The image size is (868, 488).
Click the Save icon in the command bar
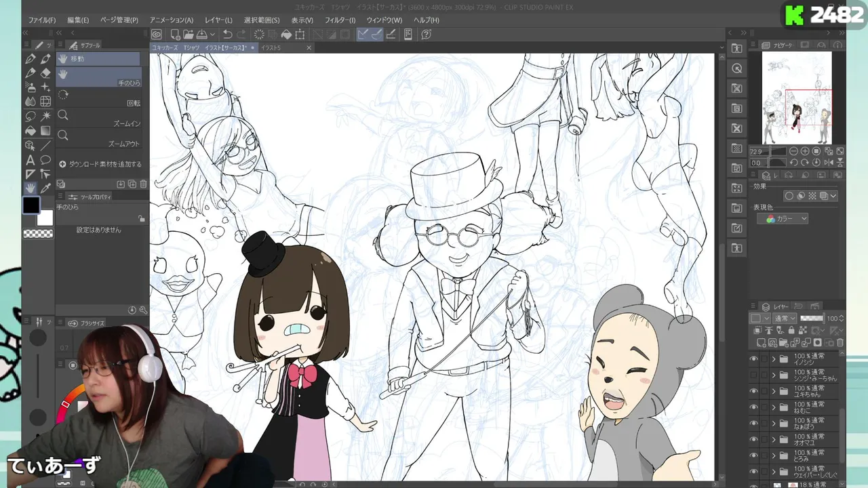tap(201, 35)
